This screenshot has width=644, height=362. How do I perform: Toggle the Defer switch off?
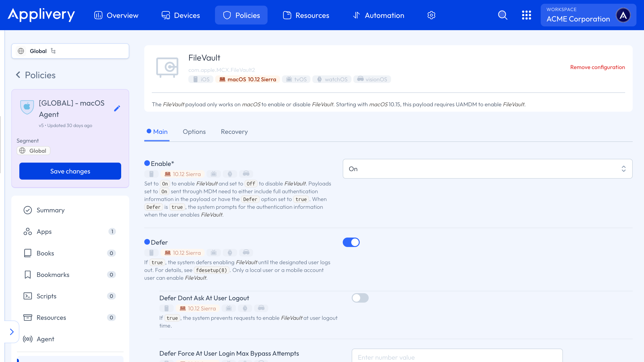point(351,242)
